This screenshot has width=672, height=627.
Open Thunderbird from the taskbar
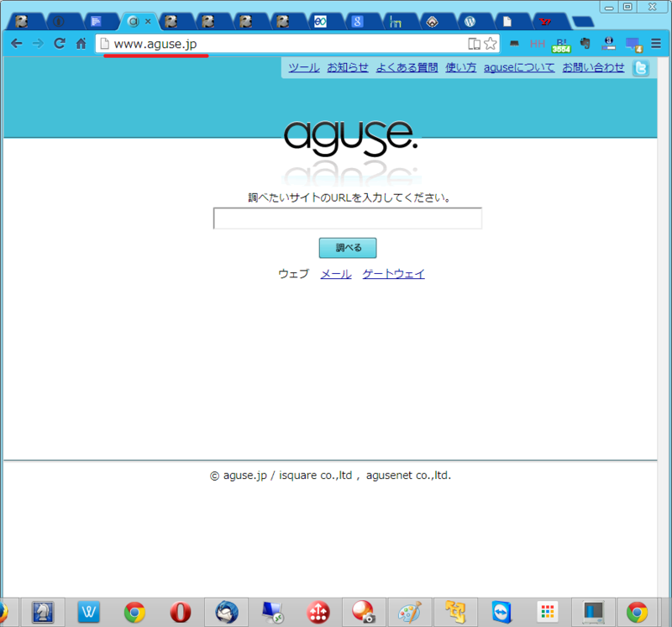coord(227,612)
